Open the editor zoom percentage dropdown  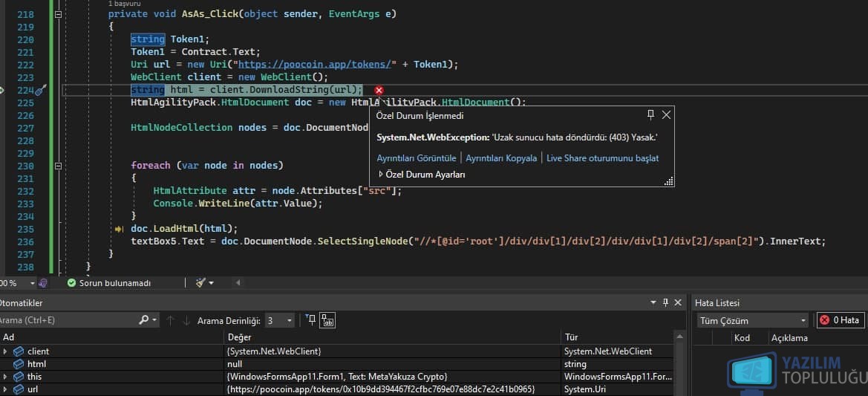32,283
